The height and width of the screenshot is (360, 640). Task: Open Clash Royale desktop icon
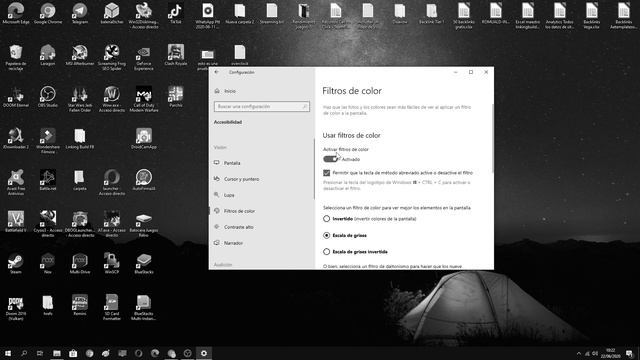[176, 55]
